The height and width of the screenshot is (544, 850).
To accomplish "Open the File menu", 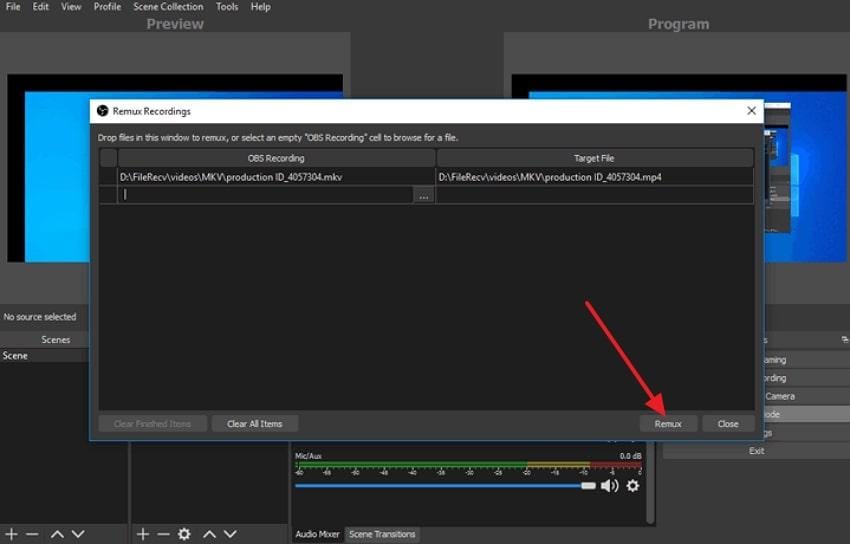I will pyautogui.click(x=13, y=7).
